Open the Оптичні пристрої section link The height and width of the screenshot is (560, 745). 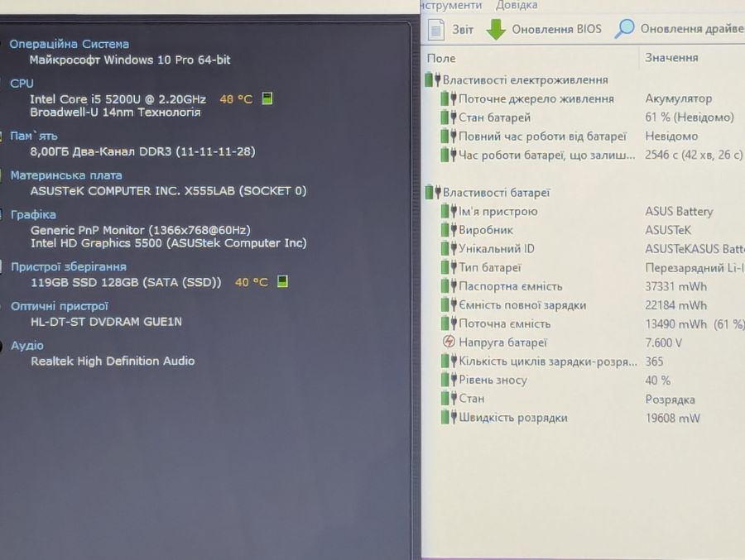click(60, 306)
